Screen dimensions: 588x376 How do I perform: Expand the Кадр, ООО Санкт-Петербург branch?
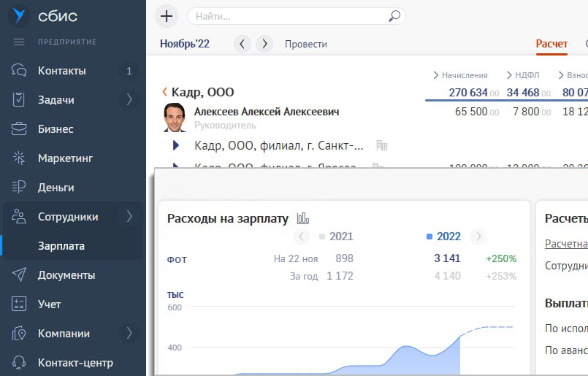(x=176, y=146)
